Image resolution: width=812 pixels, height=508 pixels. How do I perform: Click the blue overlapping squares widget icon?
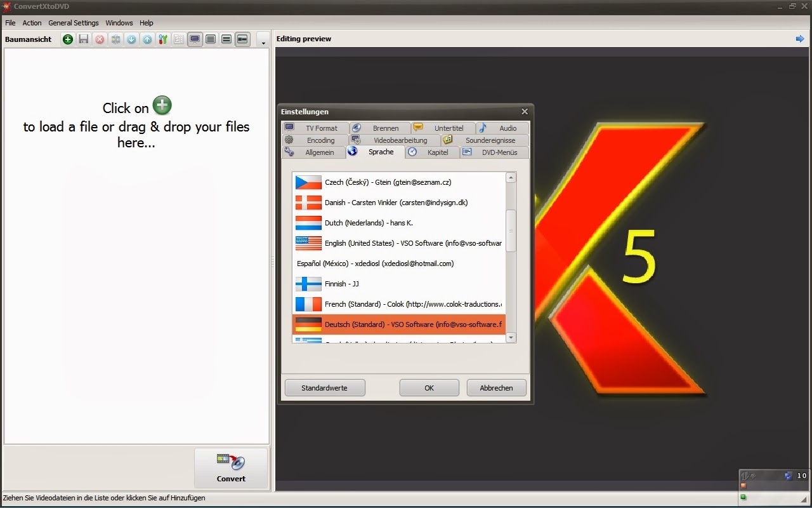[x=788, y=475]
